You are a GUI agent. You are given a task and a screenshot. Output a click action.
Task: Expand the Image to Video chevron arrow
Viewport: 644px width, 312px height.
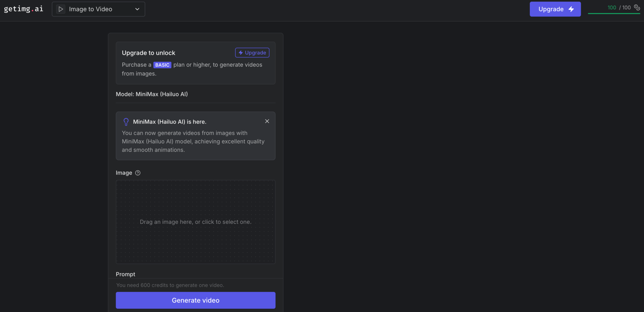[137, 9]
